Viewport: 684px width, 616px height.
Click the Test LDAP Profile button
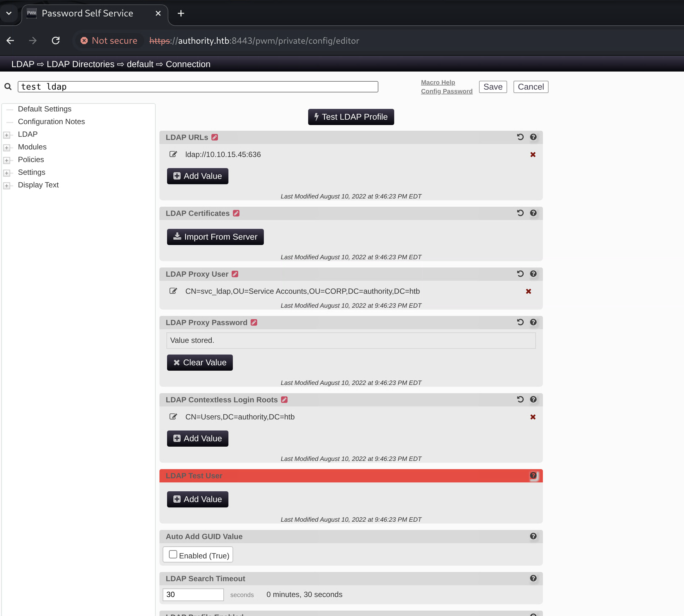[x=351, y=117]
